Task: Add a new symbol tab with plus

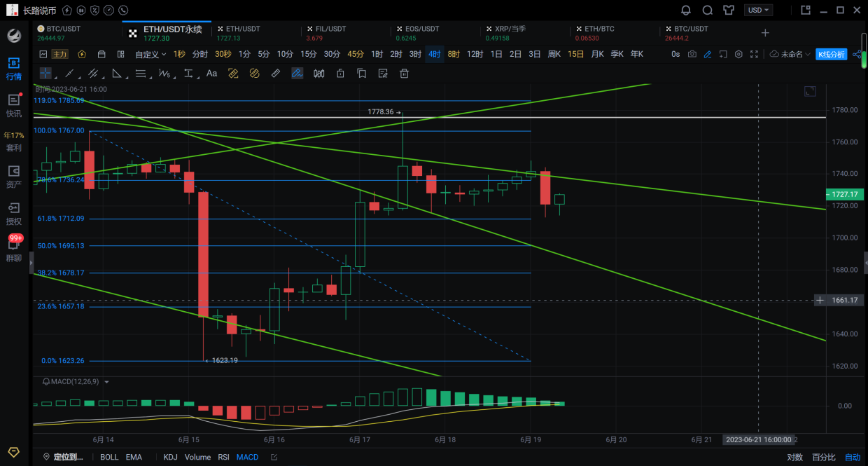Action: tap(765, 32)
